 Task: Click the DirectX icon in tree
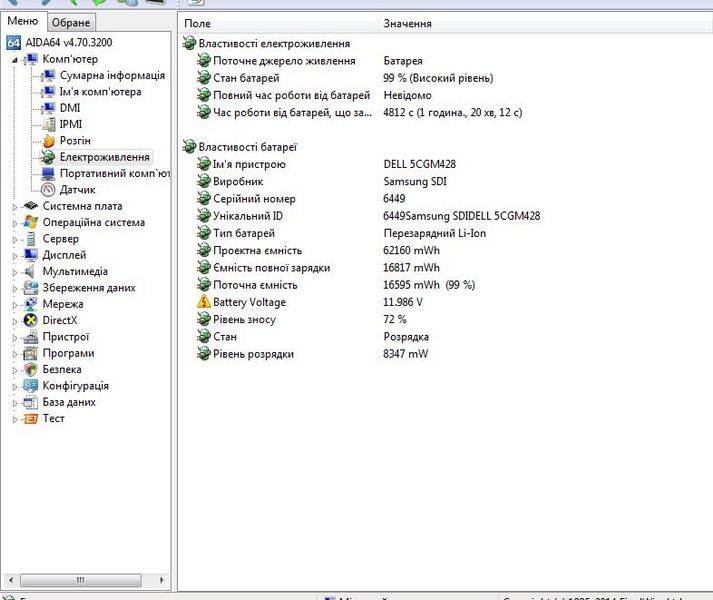click(30, 321)
